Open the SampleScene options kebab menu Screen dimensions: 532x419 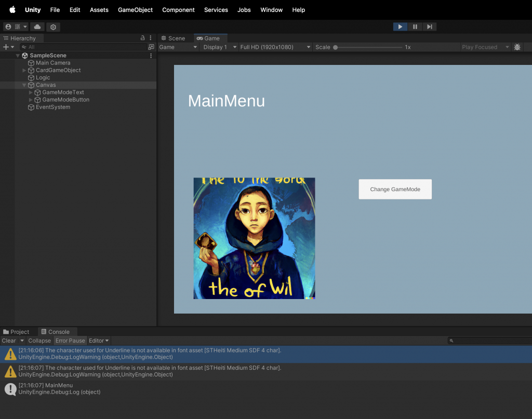(x=151, y=56)
